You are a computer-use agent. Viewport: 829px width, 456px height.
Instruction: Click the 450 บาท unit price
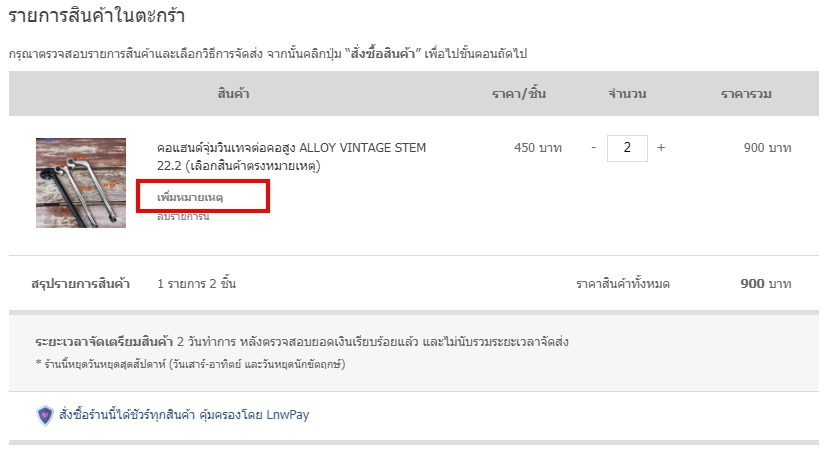(x=537, y=148)
